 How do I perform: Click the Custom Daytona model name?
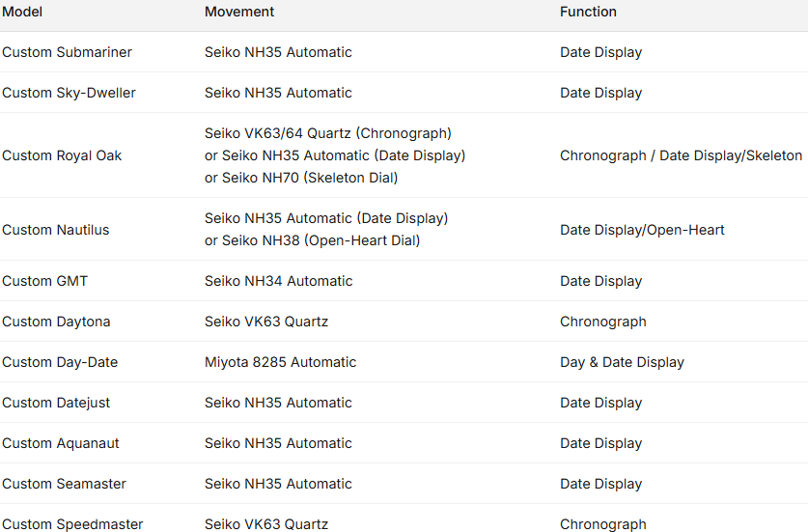[56, 322]
